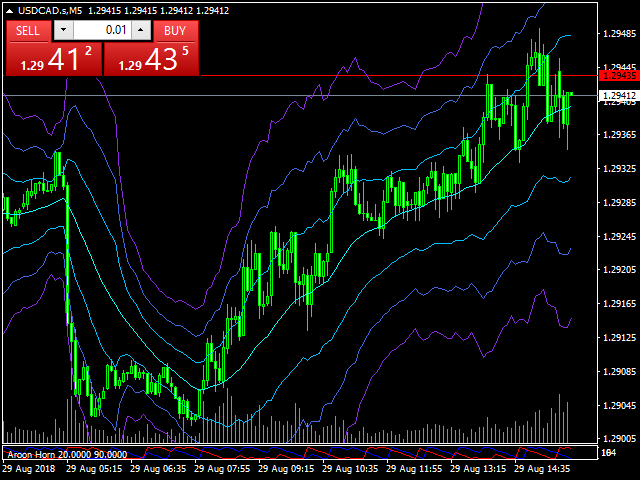Click the 1.29125 price scale value

pyautogui.click(x=620, y=338)
